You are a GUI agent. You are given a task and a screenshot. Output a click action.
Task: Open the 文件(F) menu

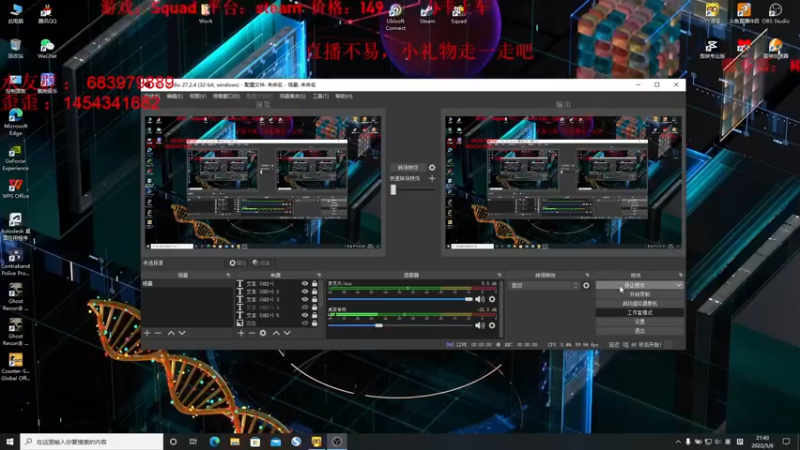(152, 96)
